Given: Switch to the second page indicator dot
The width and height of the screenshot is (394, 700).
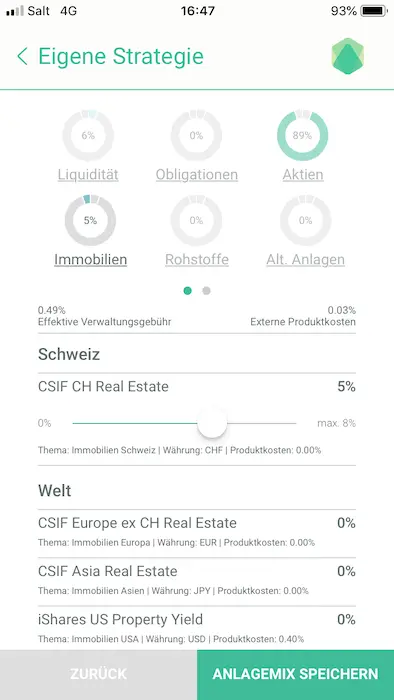Looking at the screenshot, I should tap(206, 291).
